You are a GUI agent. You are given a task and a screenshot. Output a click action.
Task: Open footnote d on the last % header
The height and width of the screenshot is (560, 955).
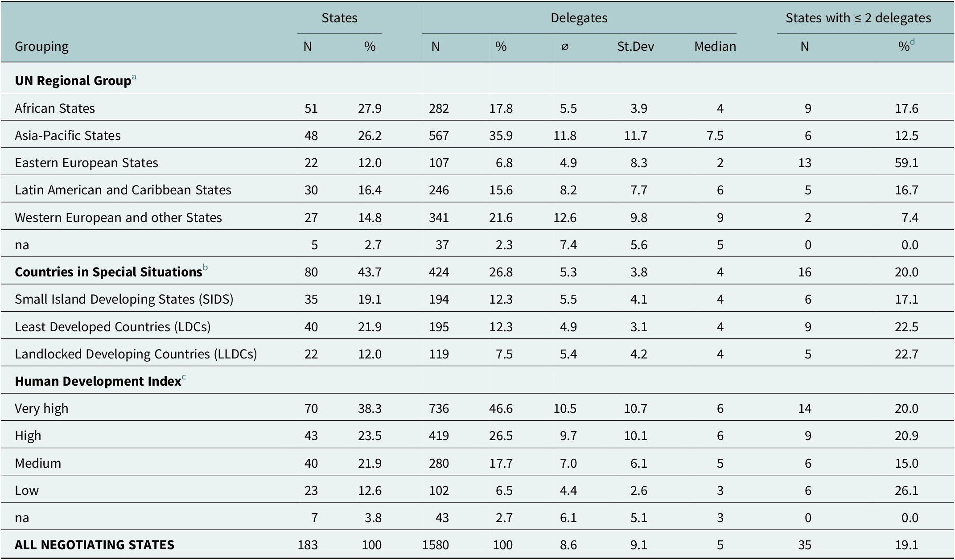click(x=912, y=42)
